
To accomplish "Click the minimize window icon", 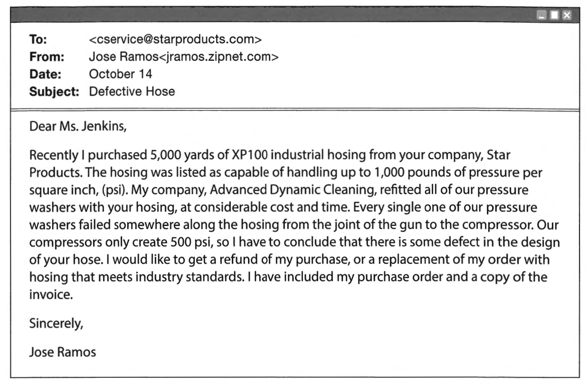I will point(542,16).
